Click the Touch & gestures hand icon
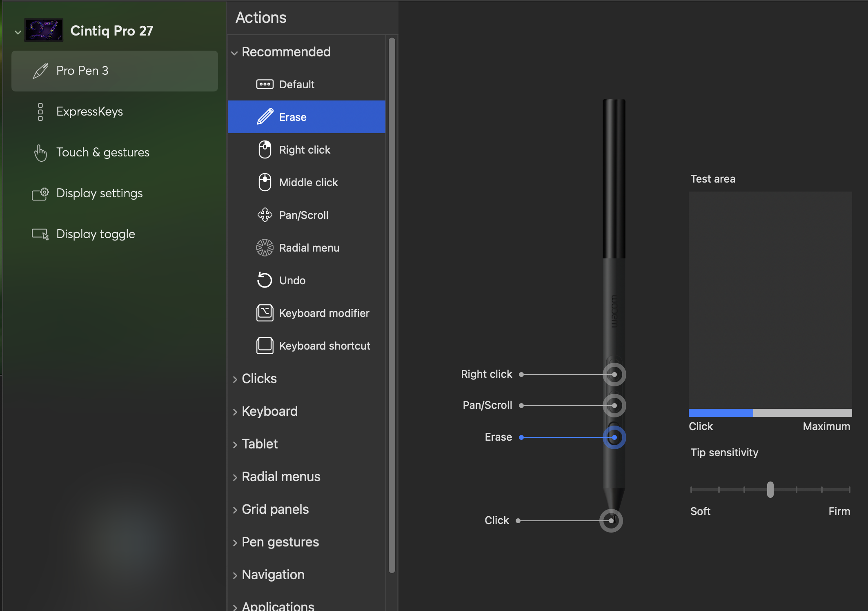The image size is (868, 611). (40, 153)
